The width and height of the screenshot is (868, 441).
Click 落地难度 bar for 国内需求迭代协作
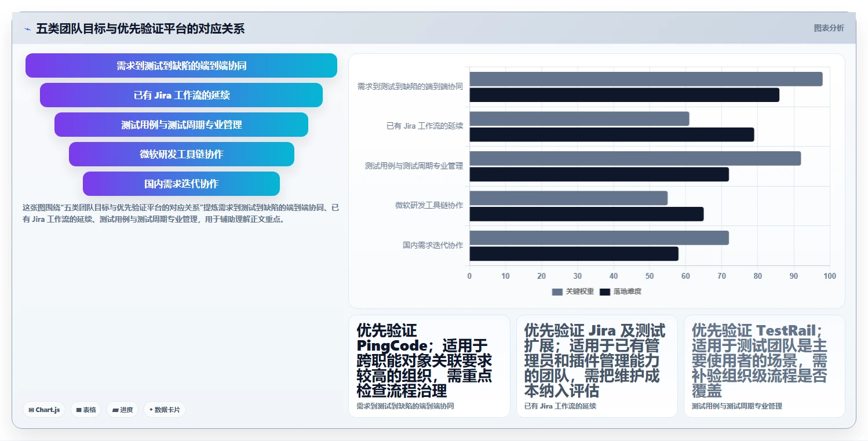point(574,254)
